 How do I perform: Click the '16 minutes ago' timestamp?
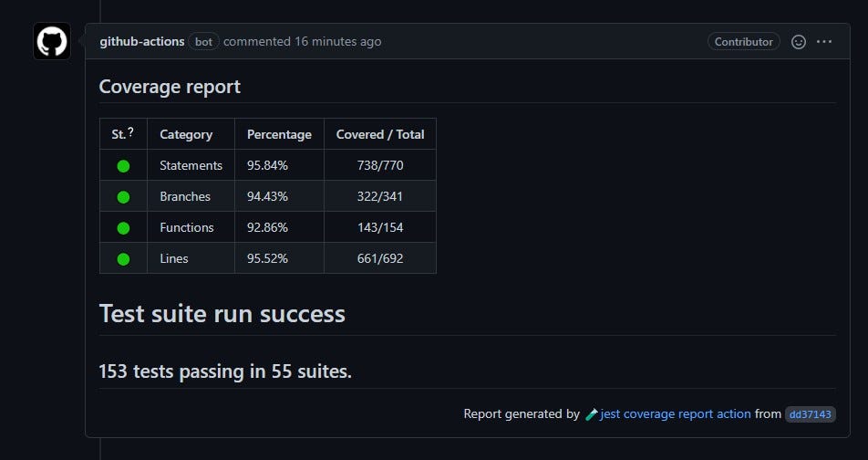point(337,42)
